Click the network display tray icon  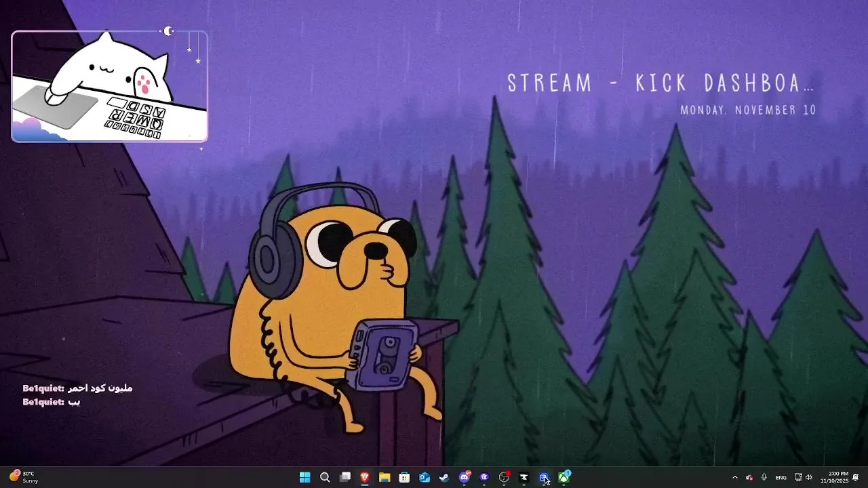click(798, 477)
